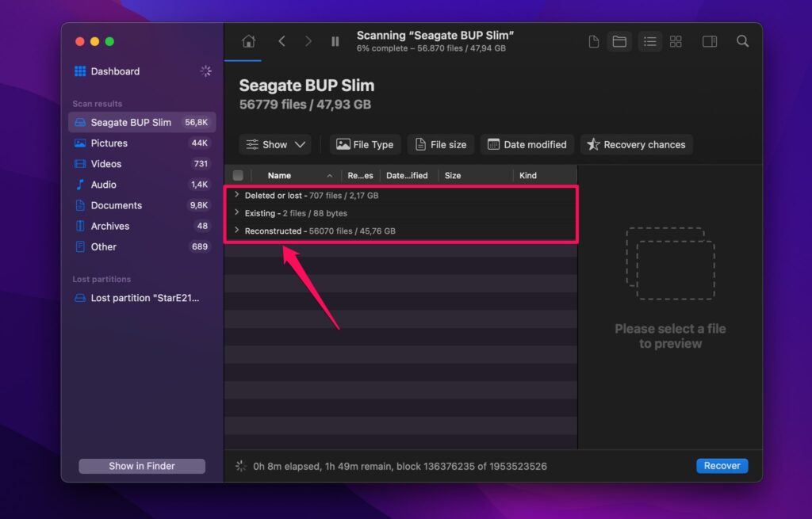Expand the Reconstructed group
Image resolution: width=812 pixels, height=519 pixels.
236,230
